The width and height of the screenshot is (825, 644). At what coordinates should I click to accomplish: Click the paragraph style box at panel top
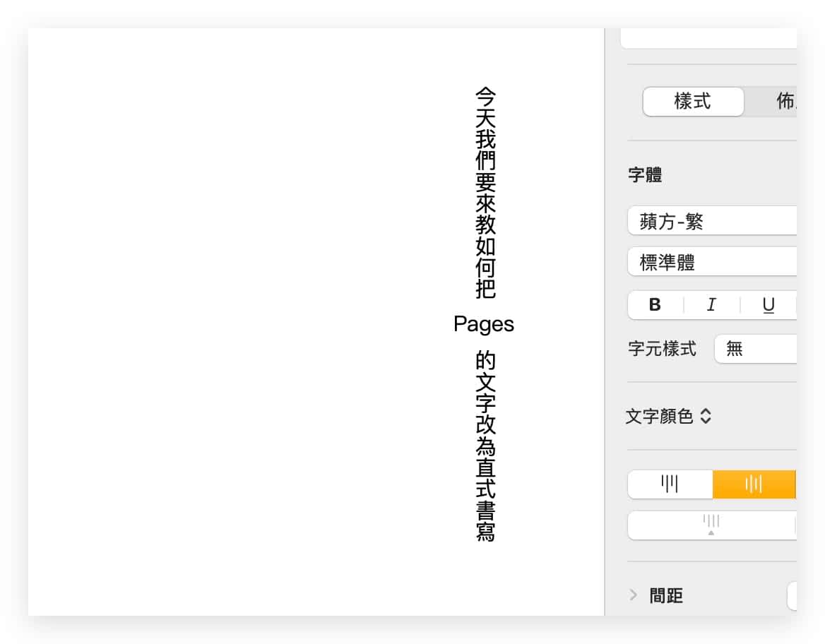pyautogui.click(x=708, y=39)
